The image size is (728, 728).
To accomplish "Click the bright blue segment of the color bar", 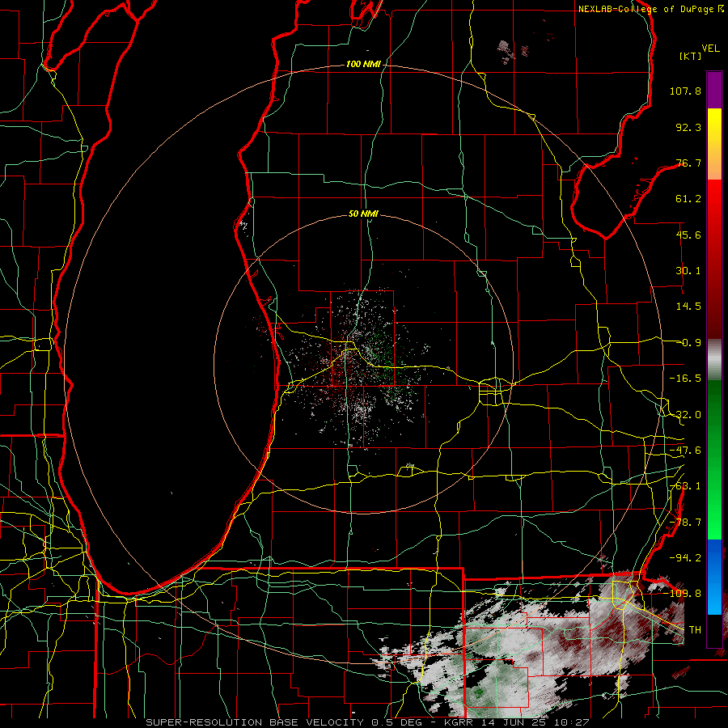I will pyautogui.click(x=714, y=577).
